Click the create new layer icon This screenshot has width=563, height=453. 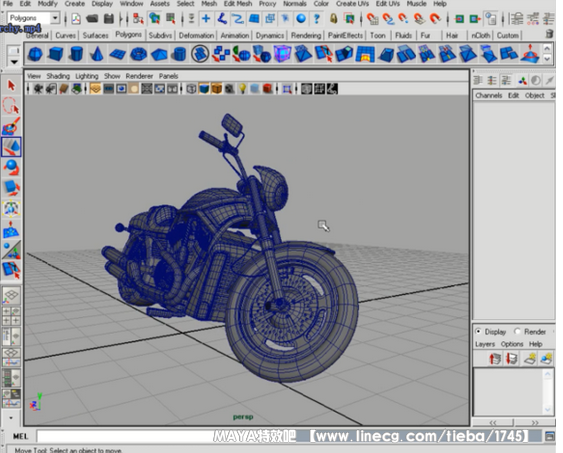click(530, 359)
